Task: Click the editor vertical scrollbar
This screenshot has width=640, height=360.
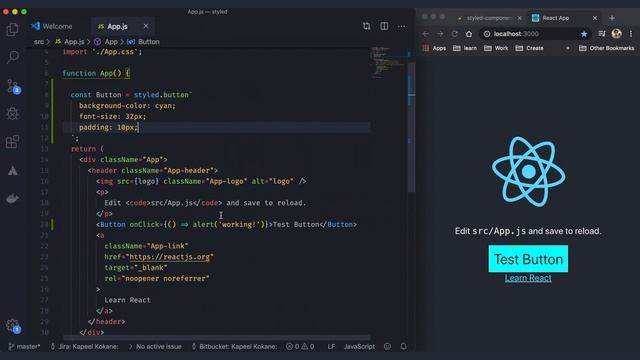Action: [x=411, y=127]
